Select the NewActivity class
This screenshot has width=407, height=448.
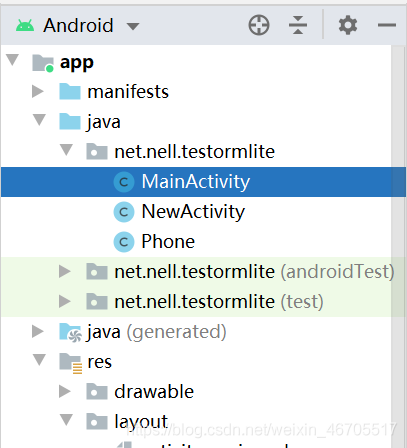coord(193,212)
